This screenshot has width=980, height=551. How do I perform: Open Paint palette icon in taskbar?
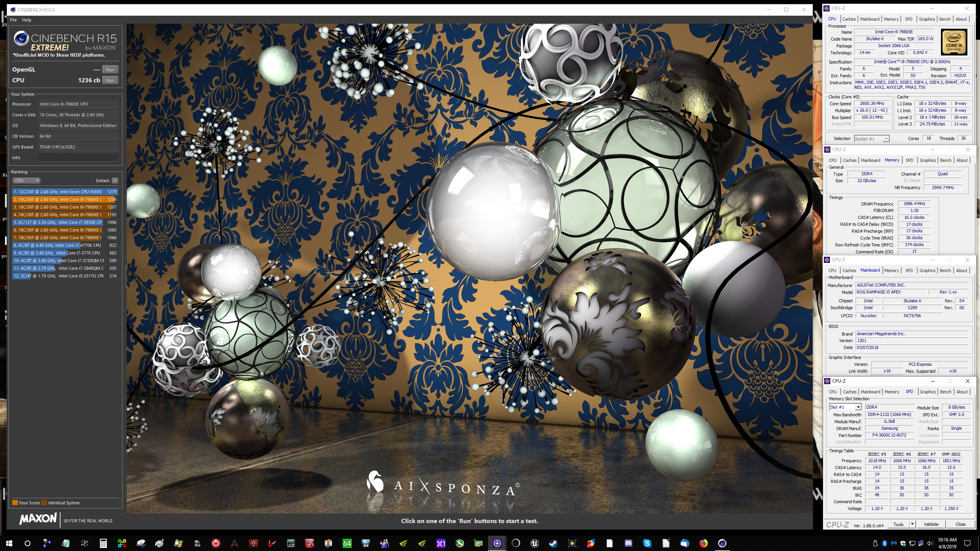coord(159,543)
